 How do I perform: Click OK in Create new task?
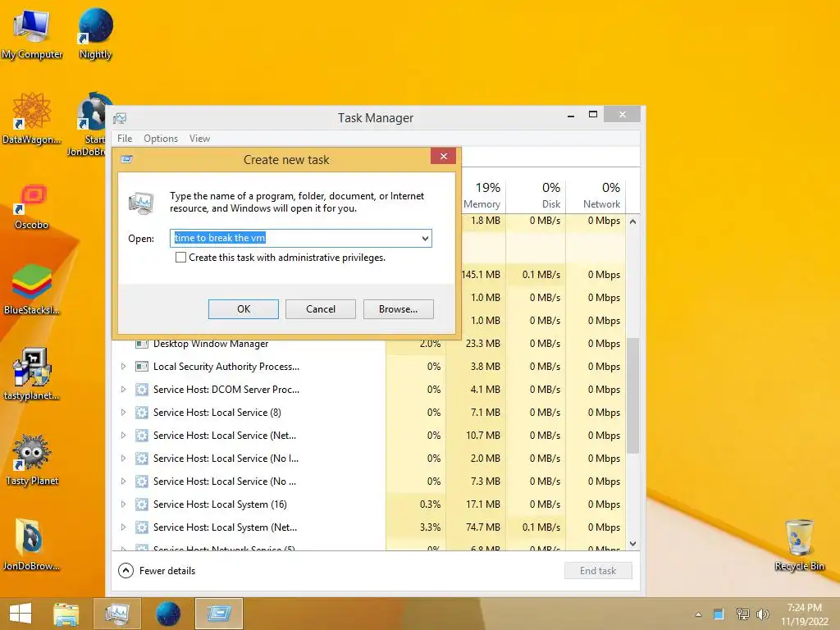click(243, 309)
